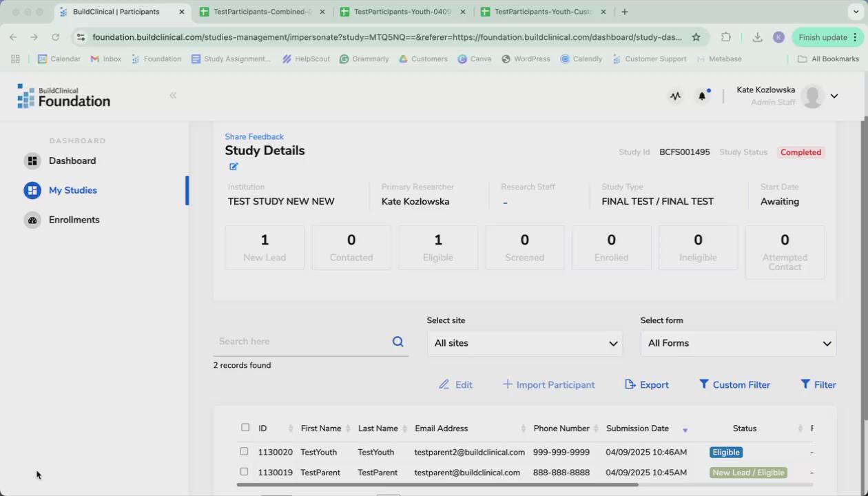Open the activity pulse icon in header
This screenshot has height=496, width=868.
(x=675, y=96)
